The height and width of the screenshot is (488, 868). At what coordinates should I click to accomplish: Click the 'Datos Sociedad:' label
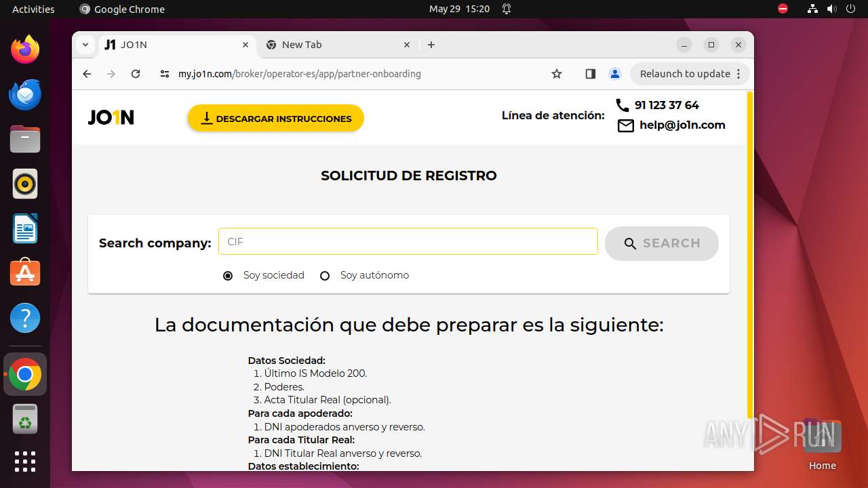click(x=287, y=361)
